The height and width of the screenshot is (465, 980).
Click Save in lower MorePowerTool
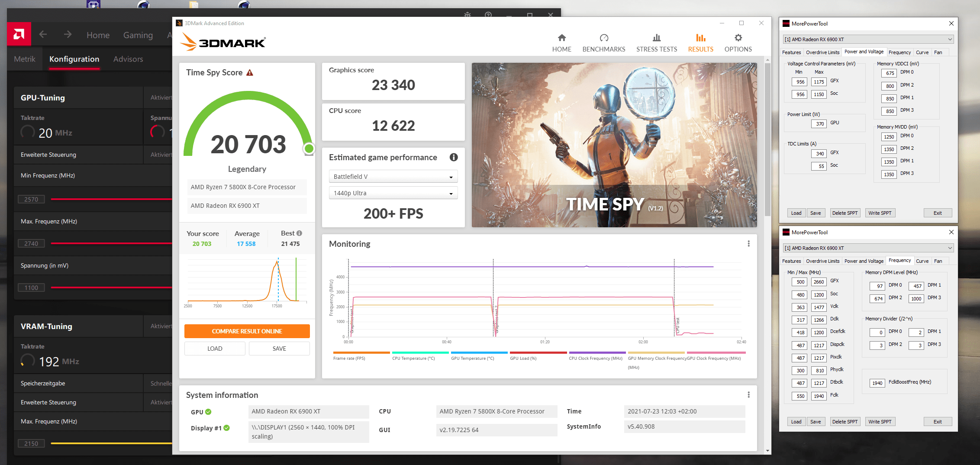click(816, 422)
